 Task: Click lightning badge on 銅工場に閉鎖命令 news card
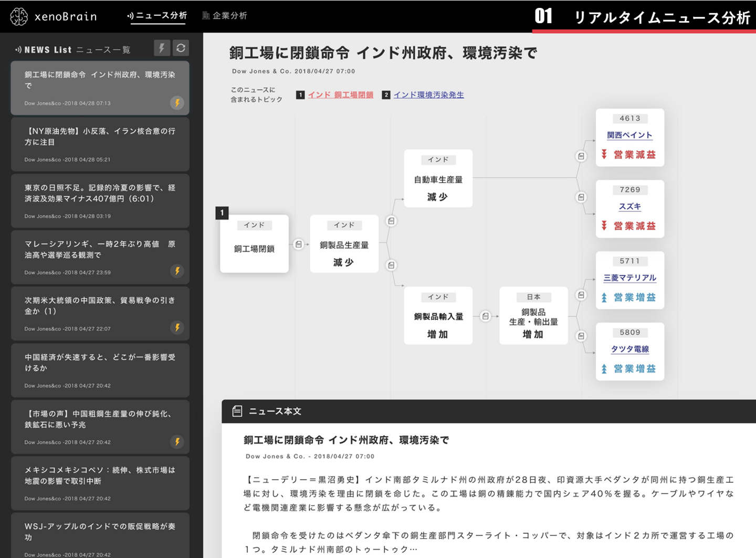[177, 103]
